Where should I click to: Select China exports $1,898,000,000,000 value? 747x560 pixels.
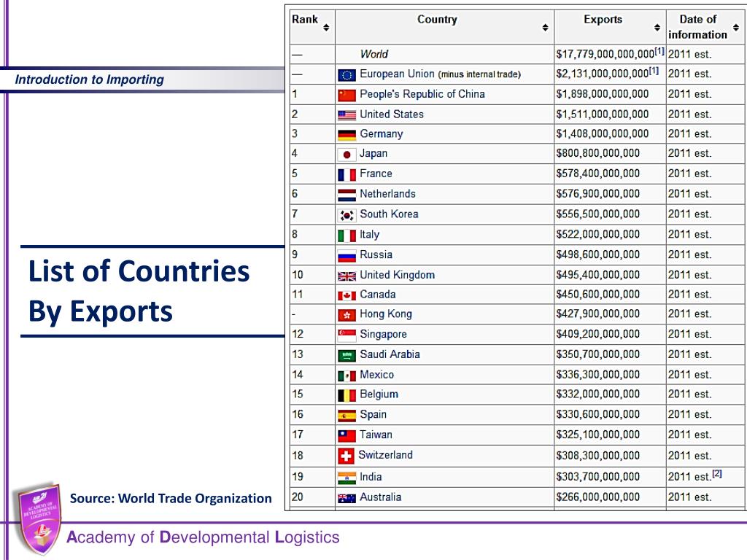pyautogui.click(x=602, y=94)
